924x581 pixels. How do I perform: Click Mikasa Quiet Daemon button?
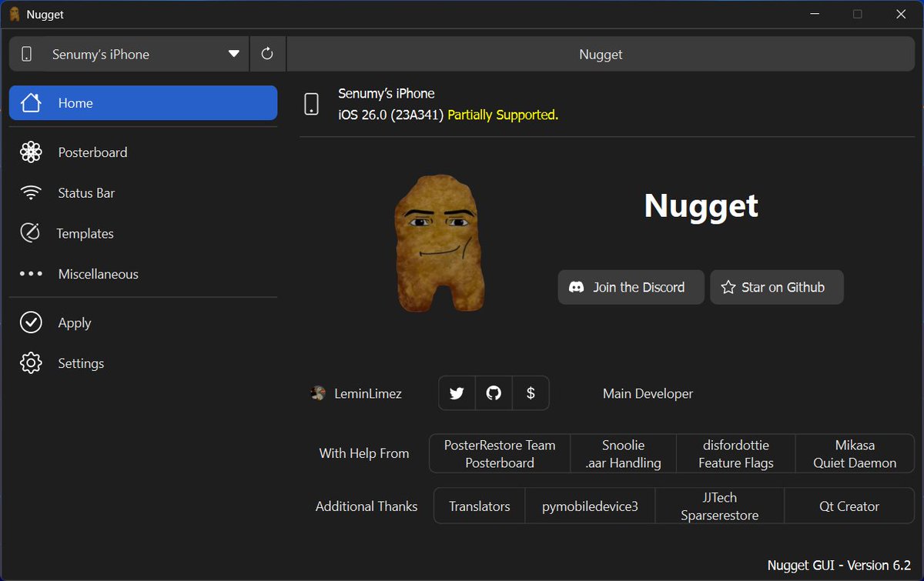855,454
